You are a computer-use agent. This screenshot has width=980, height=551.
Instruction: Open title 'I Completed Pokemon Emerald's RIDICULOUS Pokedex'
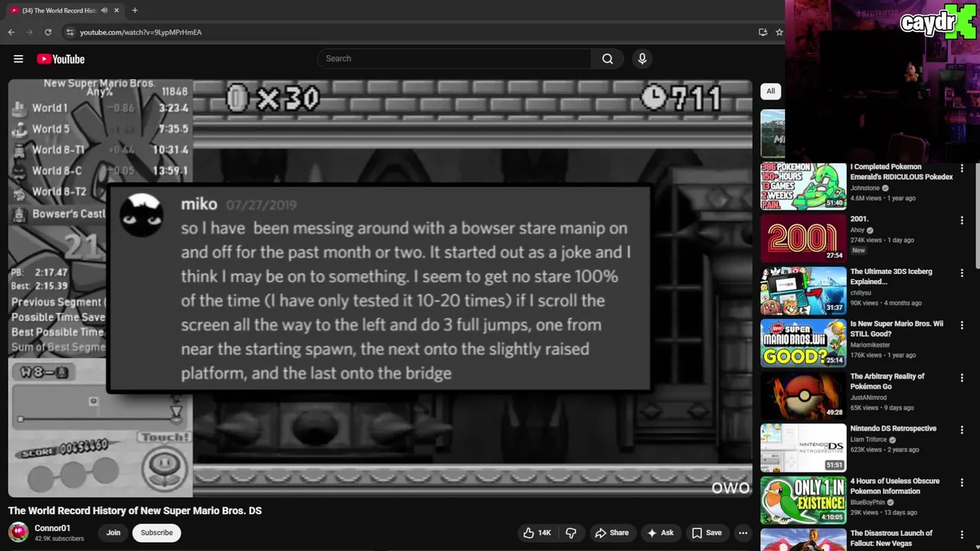(901, 172)
